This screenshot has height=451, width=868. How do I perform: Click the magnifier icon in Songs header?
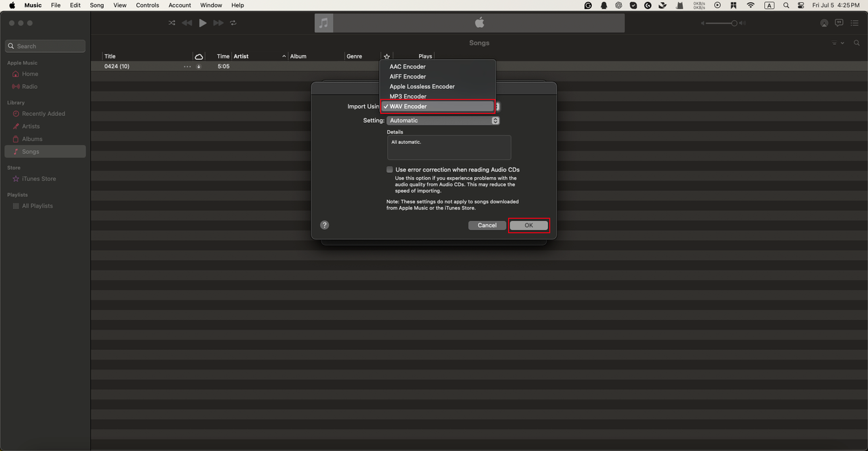click(x=856, y=43)
